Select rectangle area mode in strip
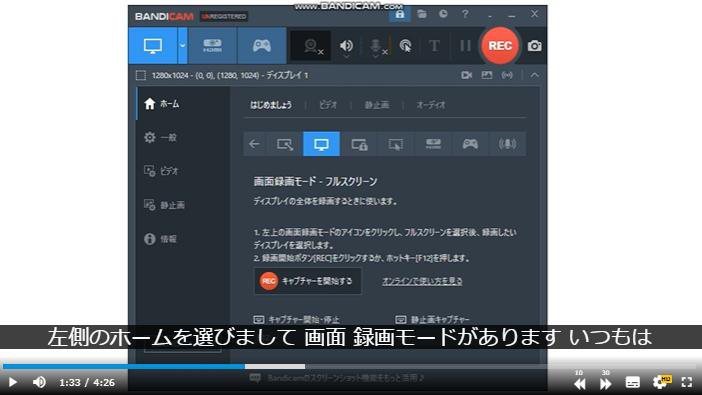The image size is (702, 395). (x=285, y=144)
